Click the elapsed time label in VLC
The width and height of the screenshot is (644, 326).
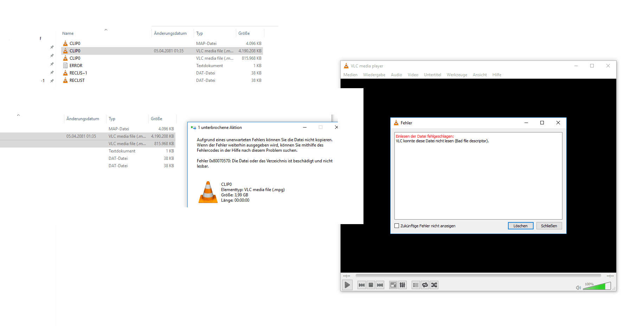pyautogui.click(x=347, y=276)
